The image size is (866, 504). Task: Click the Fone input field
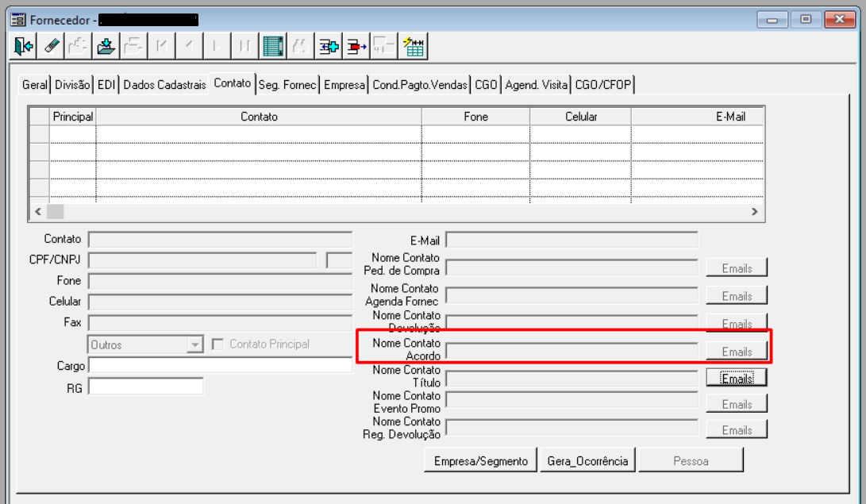pyautogui.click(x=221, y=281)
